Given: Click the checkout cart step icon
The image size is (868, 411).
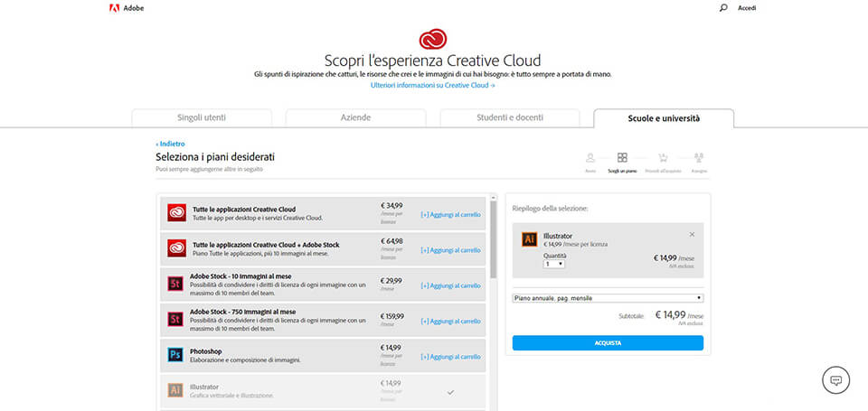Looking at the screenshot, I should (663, 158).
